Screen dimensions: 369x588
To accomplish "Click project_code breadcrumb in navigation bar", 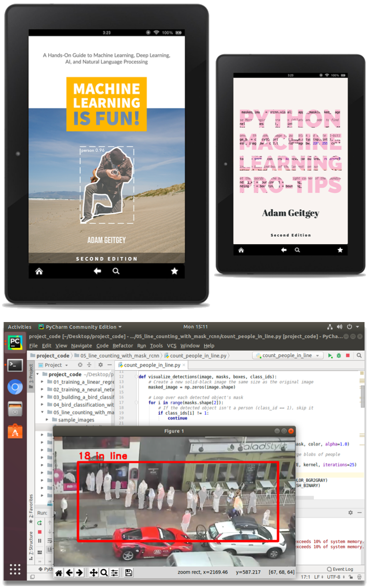I will [50, 355].
